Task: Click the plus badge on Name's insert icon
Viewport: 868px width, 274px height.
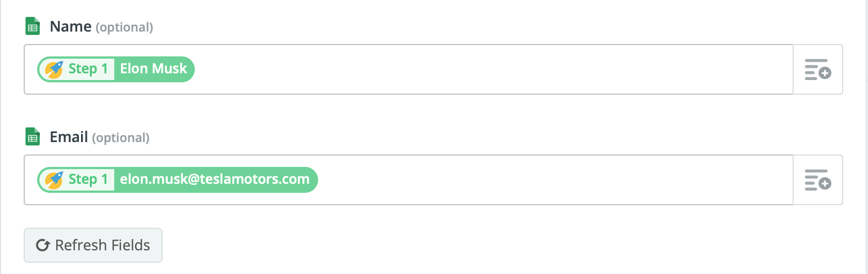Action: point(825,73)
